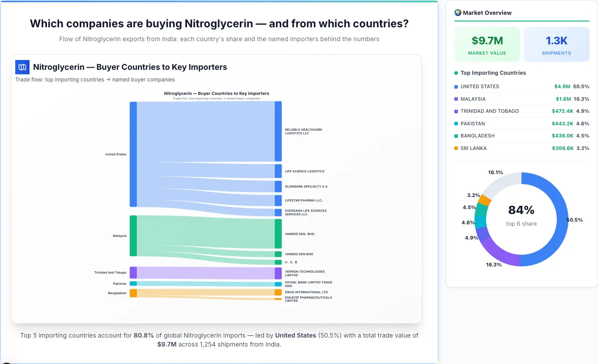
Task: Click United States in the bottom summary text
Action: (x=295, y=335)
